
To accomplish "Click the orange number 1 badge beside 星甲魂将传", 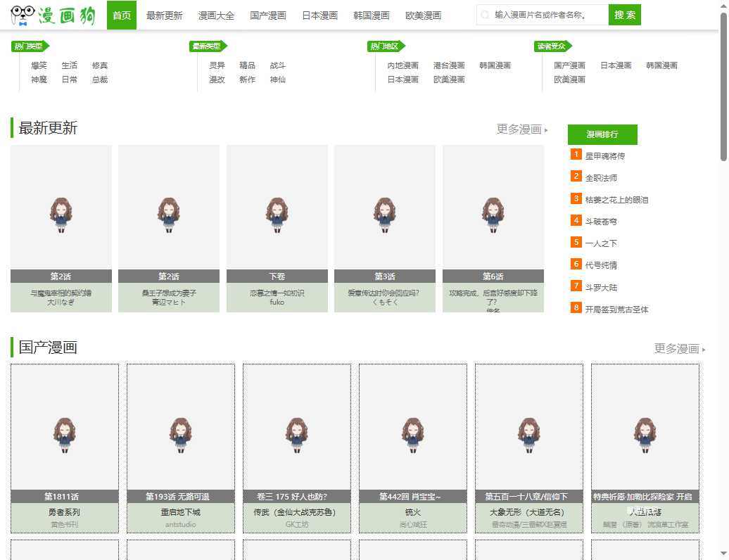I will (576, 155).
